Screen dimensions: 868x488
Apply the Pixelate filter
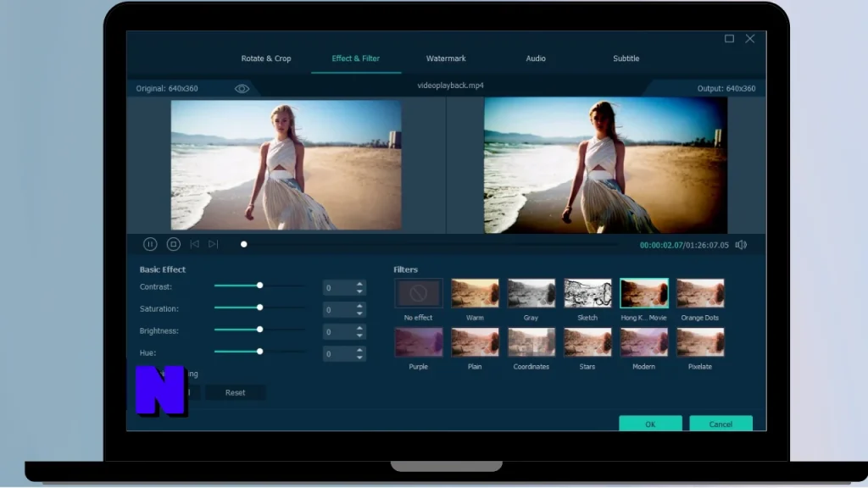700,342
